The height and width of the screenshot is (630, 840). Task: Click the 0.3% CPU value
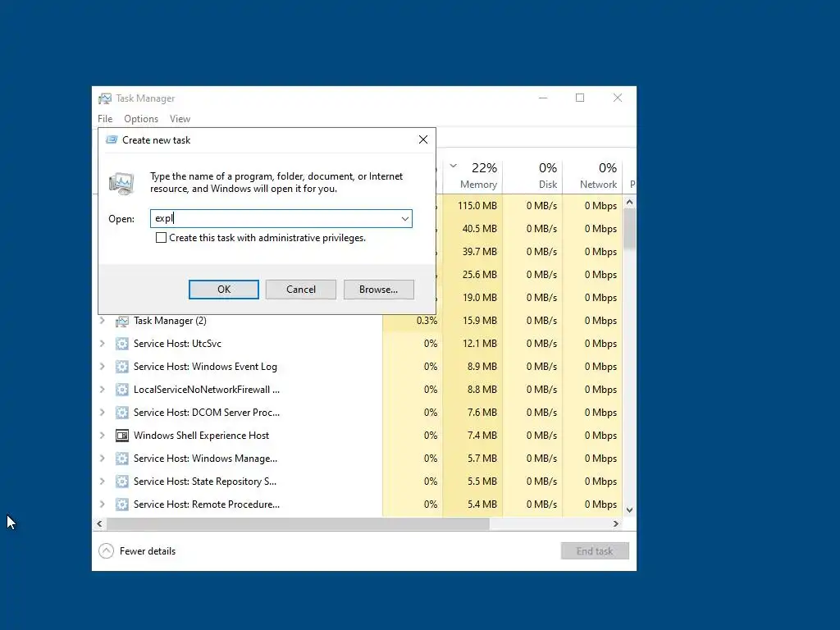[x=427, y=321]
